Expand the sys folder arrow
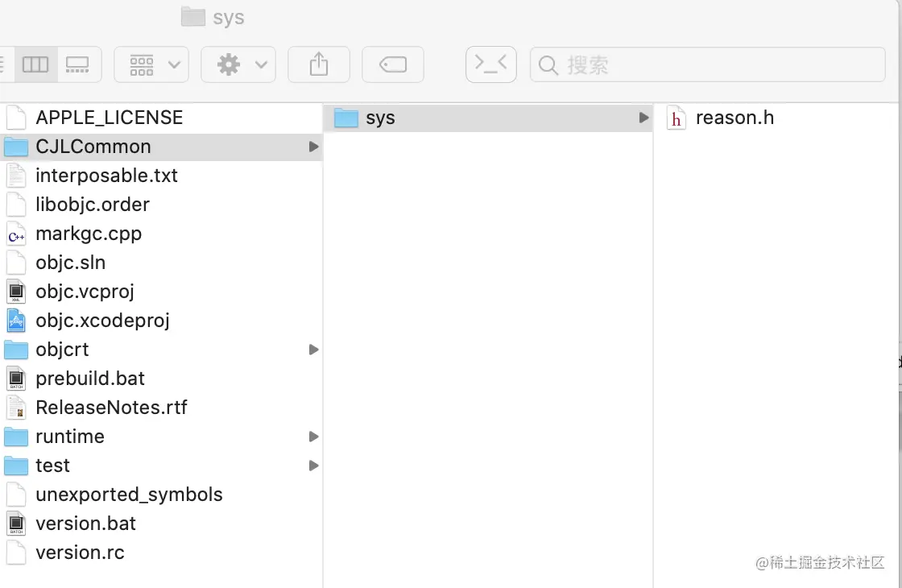Screen dimensions: 902x588 click(643, 118)
